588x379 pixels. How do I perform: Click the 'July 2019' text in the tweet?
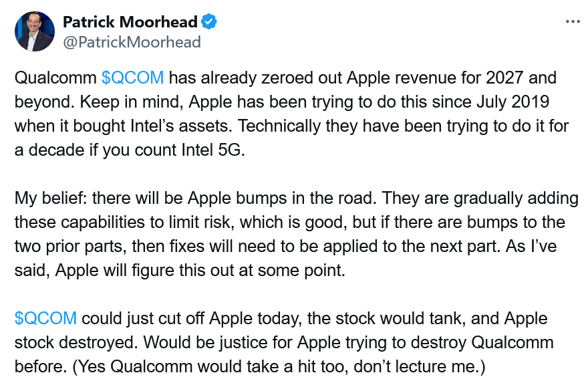pos(512,102)
